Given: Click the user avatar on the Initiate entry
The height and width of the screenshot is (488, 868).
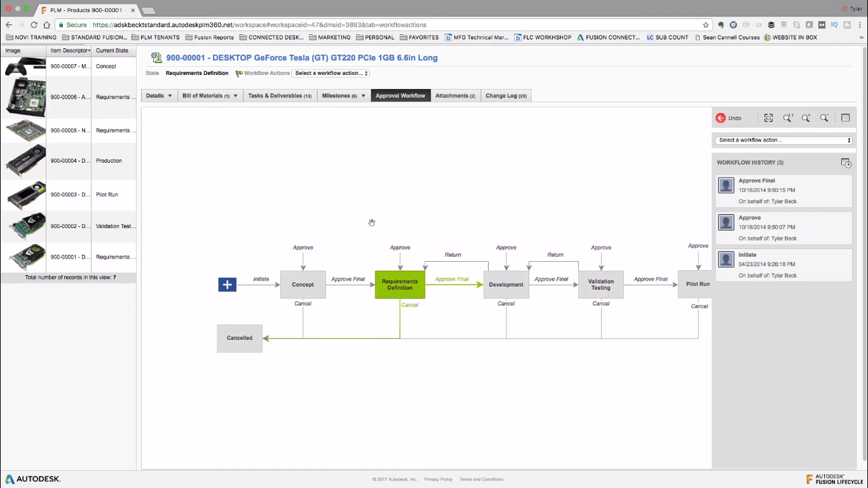Looking at the screenshot, I should [726, 259].
